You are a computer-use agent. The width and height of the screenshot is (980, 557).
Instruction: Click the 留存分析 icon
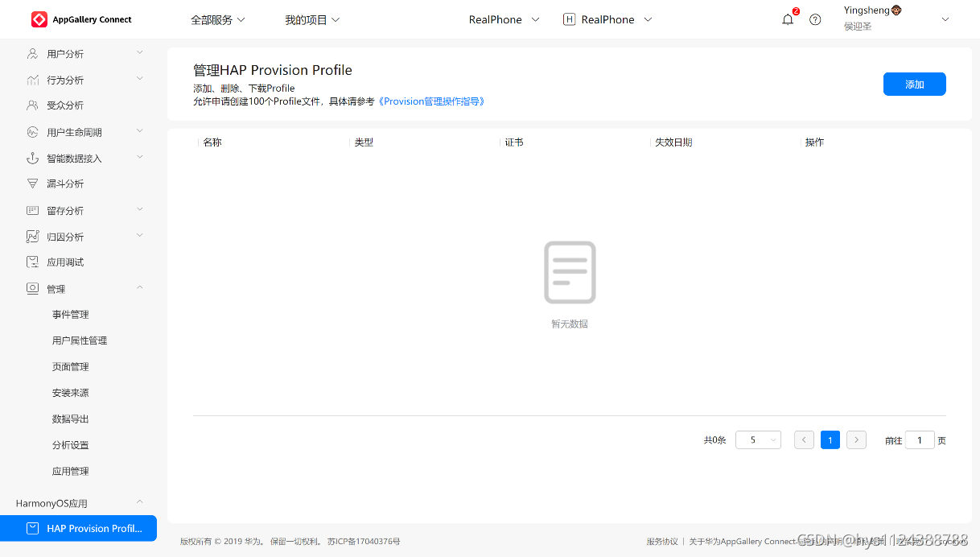(32, 210)
